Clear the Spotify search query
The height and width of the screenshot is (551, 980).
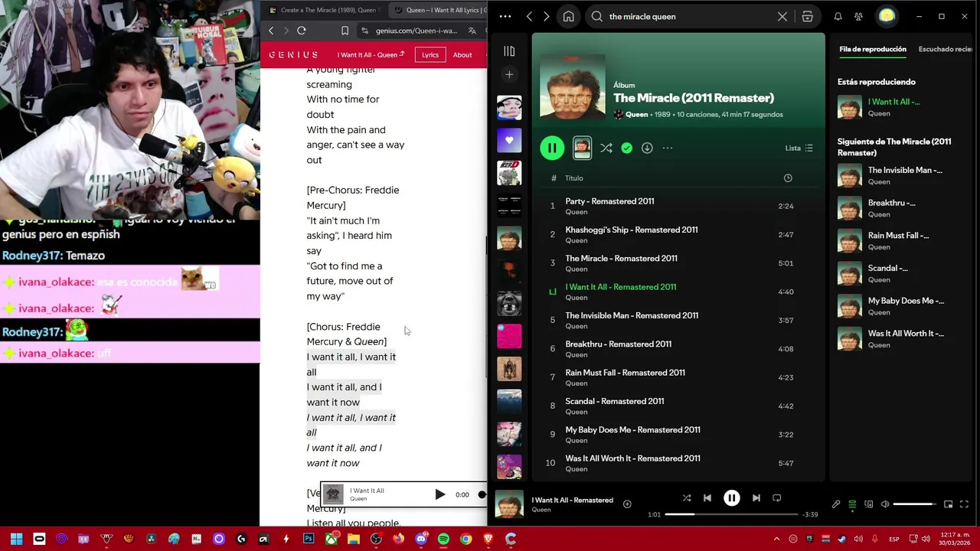pyautogui.click(x=782, y=16)
